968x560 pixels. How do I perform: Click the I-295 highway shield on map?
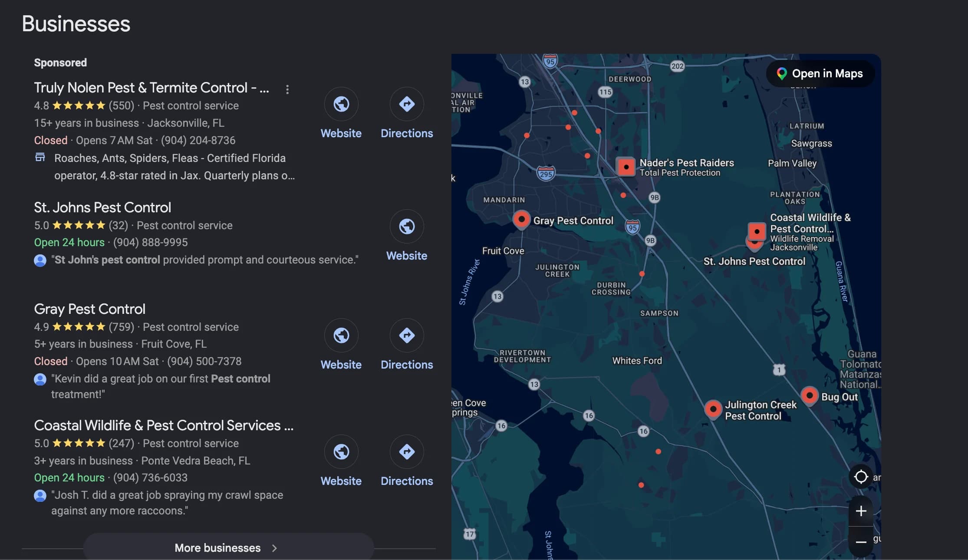click(x=546, y=174)
